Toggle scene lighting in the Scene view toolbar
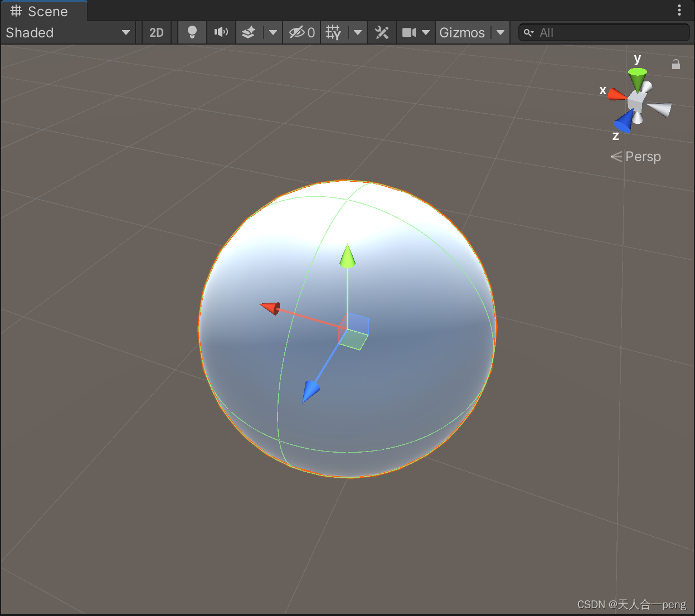The height and width of the screenshot is (616, 695). [192, 32]
